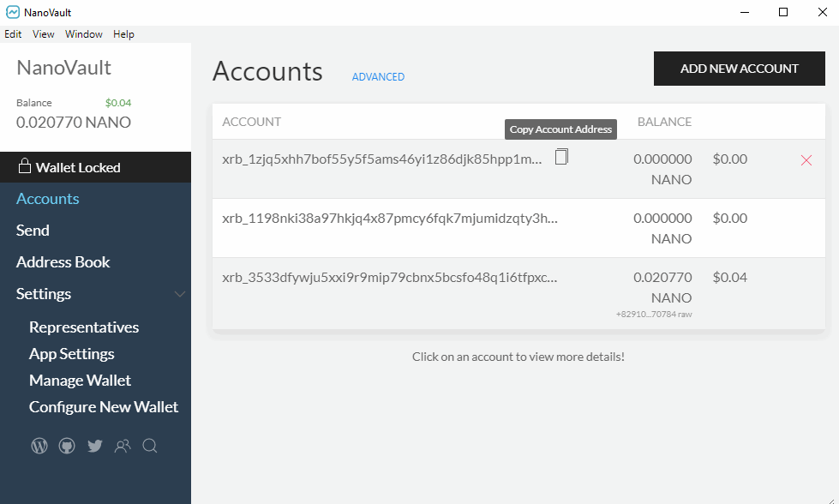
Task: Copy the first account address via clipboard icon
Action: click(561, 157)
